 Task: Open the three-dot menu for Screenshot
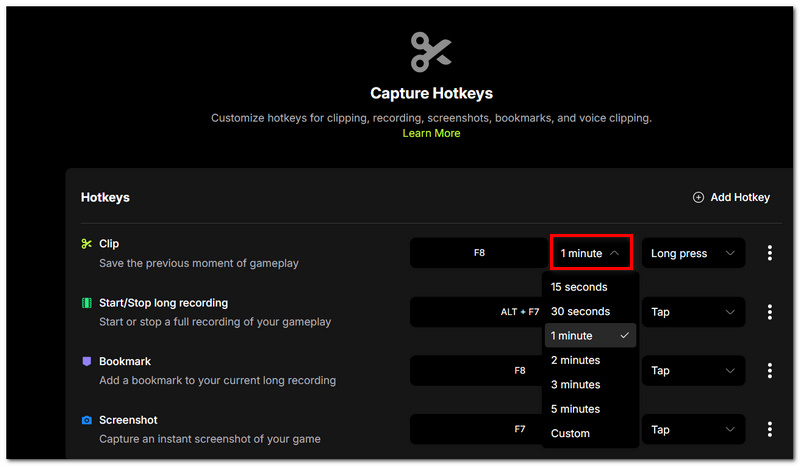769,429
